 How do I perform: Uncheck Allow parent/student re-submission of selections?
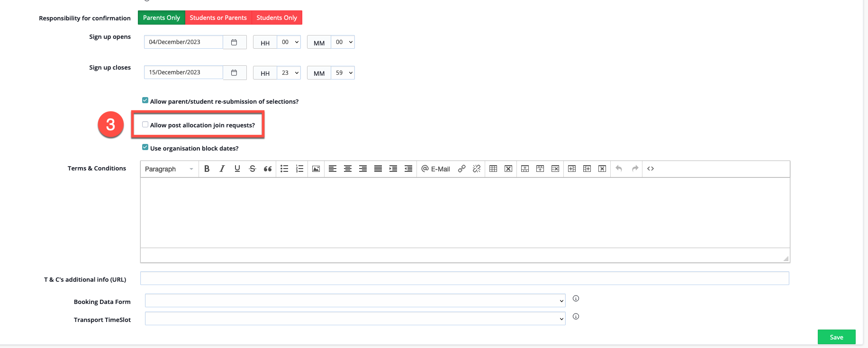145,100
